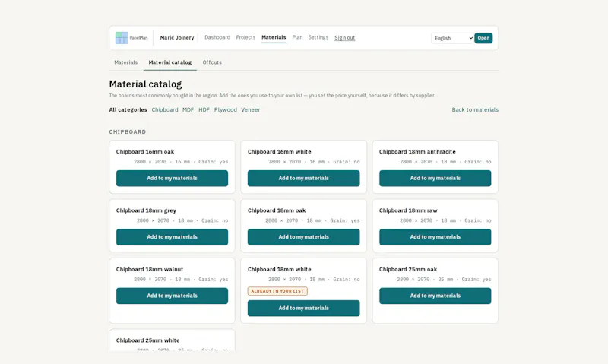Click dimensions text under Chipboard 25mm oak
The width and height of the screenshot is (608, 364).
(x=444, y=280)
